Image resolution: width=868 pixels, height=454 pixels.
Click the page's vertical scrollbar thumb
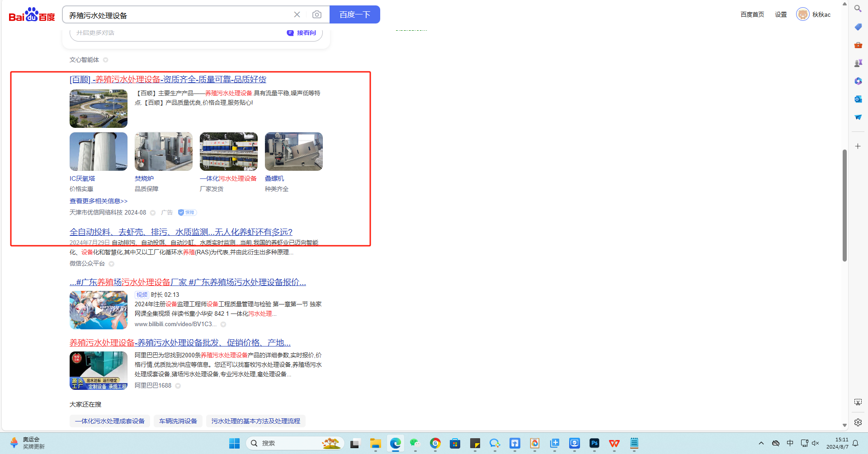tap(844, 206)
